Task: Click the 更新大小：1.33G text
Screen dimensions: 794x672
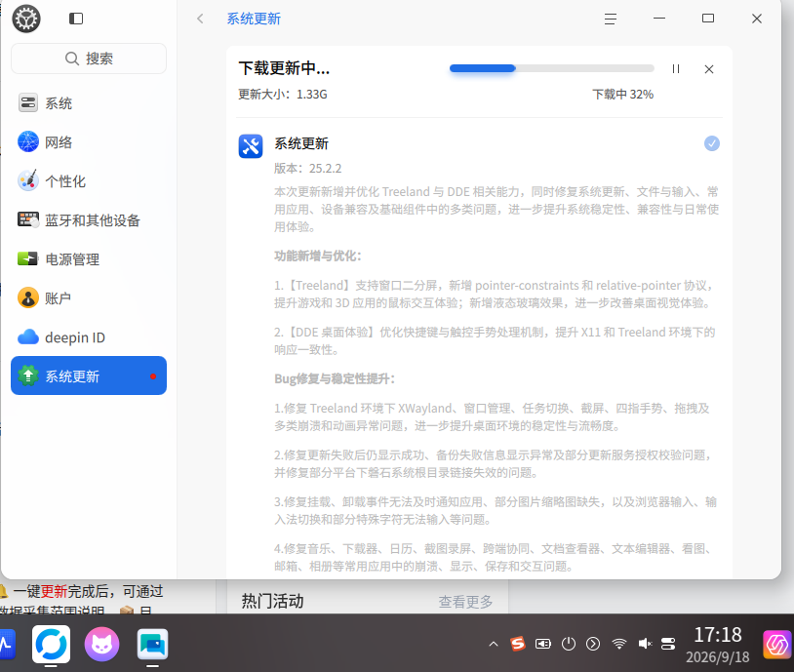Action: tap(283, 95)
